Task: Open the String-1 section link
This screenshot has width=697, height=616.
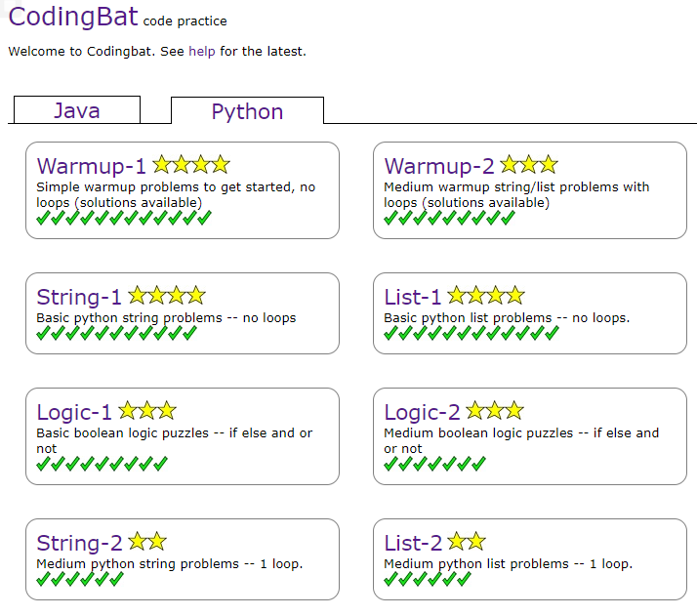Action: click(79, 297)
